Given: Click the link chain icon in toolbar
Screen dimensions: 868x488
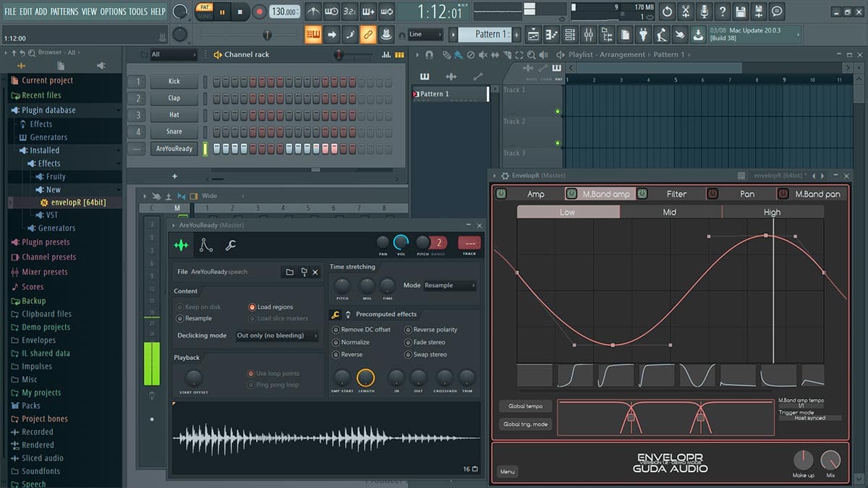Looking at the screenshot, I should click(368, 34).
